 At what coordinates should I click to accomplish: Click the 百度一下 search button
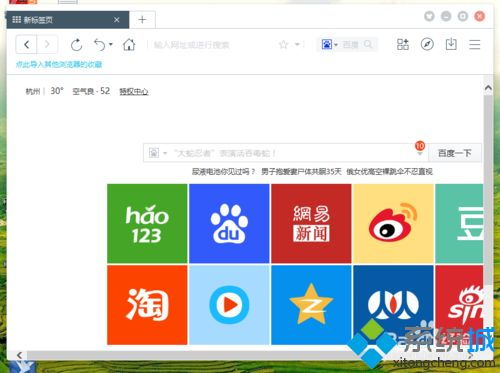tap(455, 153)
